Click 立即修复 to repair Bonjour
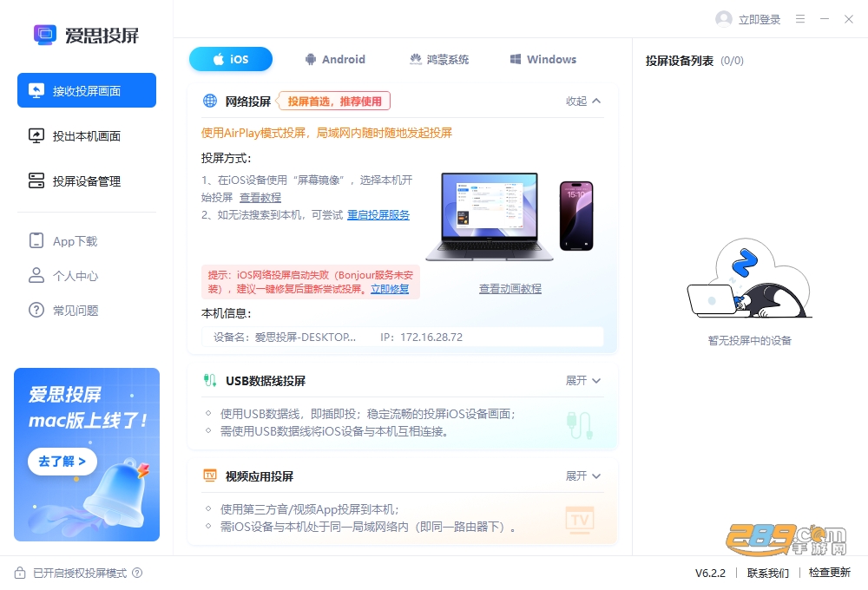The image size is (868, 590). pyautogui.click(x=390, y=289)
